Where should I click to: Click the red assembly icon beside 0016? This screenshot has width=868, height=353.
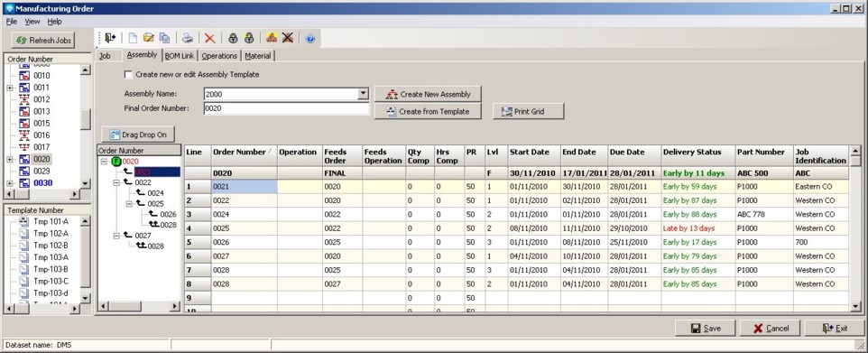point(24,135)
